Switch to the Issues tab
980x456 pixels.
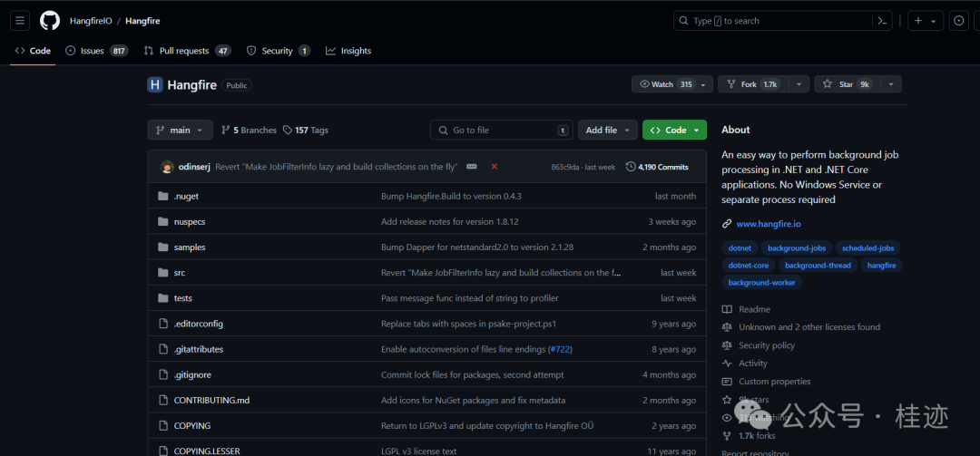[92, 51]
